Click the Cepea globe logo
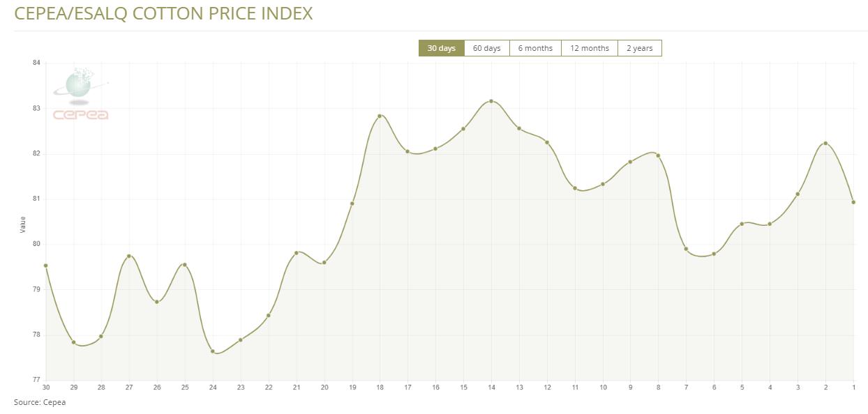Image resolution: width=868 pixels, height=414 pixels. point(80,94)
